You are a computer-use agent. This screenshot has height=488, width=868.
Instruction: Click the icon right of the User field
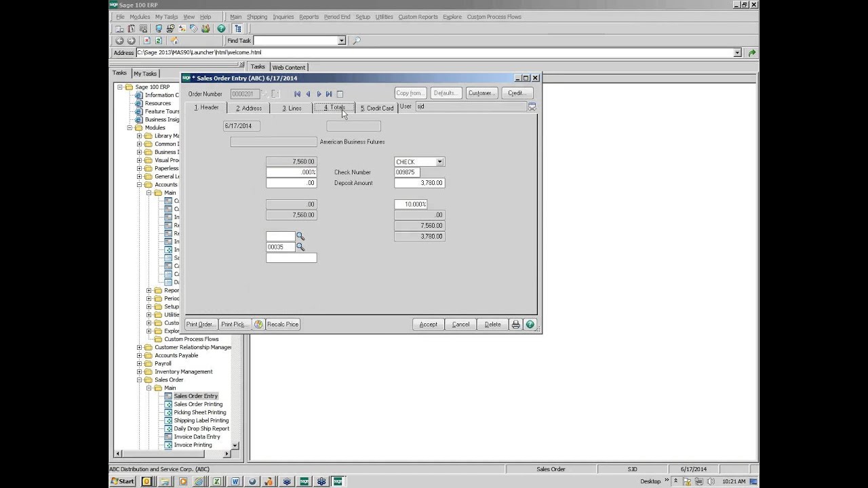[532, 107]
